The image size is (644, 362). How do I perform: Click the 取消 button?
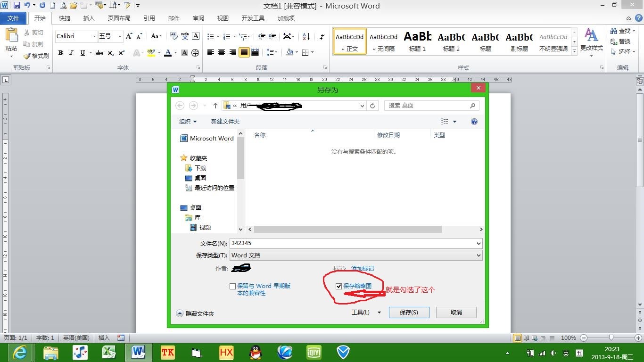(456, 313)
